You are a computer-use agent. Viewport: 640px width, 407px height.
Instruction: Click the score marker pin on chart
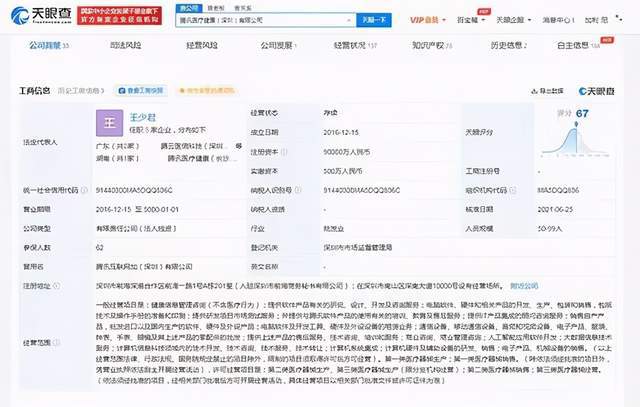tap(576, 124)
